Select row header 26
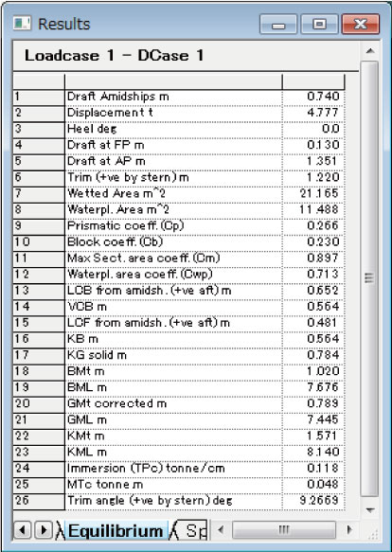The height and width of the screenshot is (552, 392). [39, 501]
